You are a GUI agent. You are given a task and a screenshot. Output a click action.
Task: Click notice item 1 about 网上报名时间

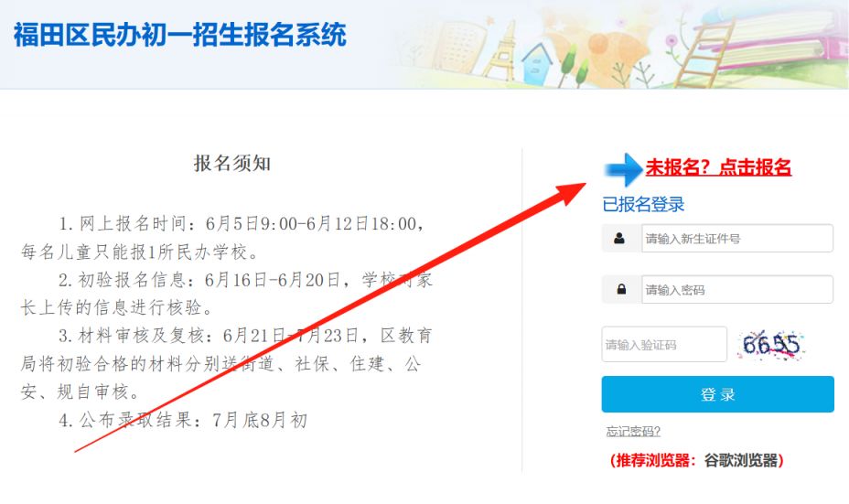tap(225, 237)
